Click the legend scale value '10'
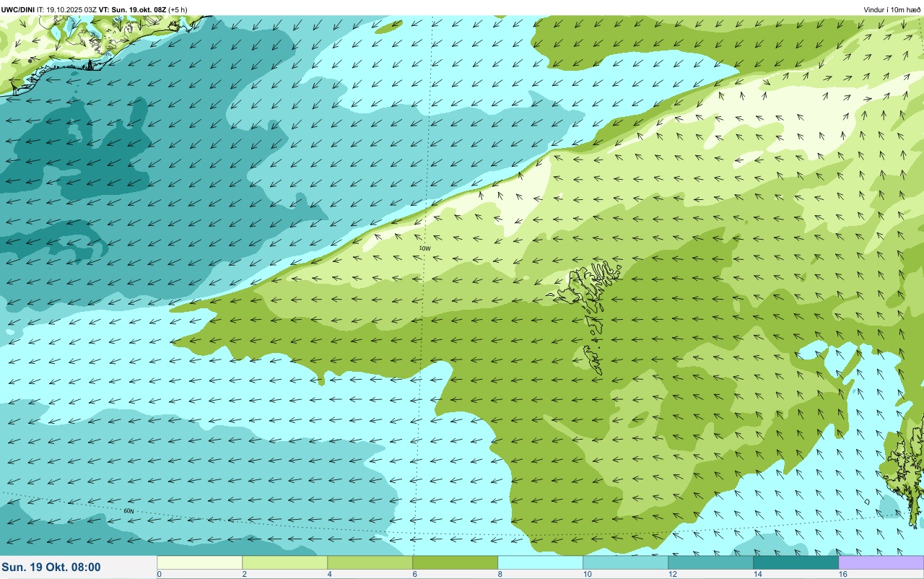The width and height of the screenshot is (924, 579). point(588,574)
